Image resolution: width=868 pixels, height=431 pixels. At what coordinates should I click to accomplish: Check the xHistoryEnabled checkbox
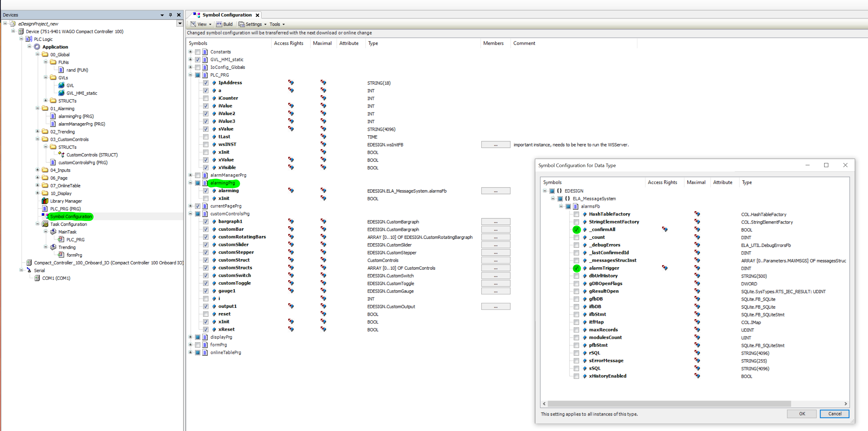pyautogui.click(x=577, y=376)
